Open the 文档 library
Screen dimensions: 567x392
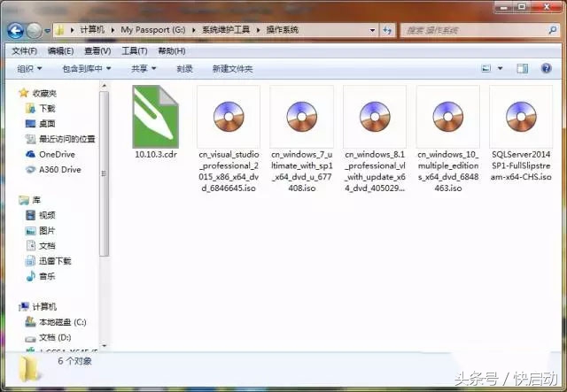(47, 246)
